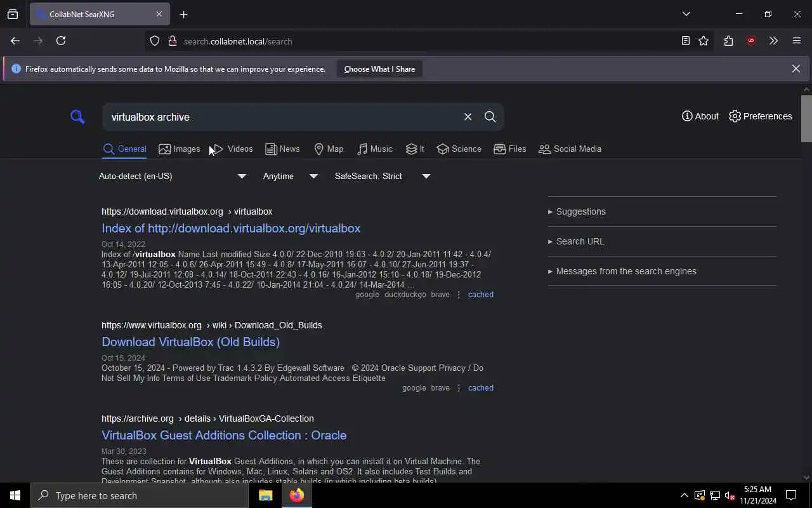Screen dimensions: 812x508
Task: Reload the current page
Action: [61, 41]
